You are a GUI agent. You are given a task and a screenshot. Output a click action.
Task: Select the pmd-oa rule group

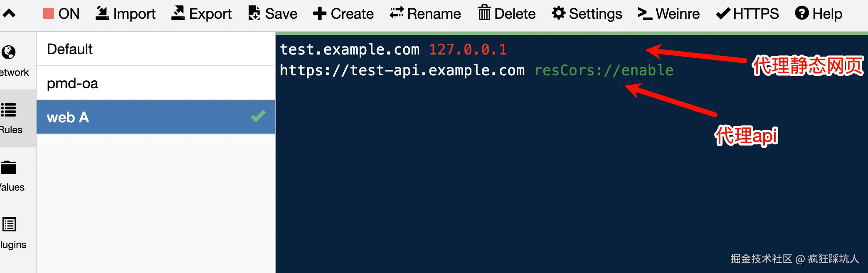click(155, 83)
